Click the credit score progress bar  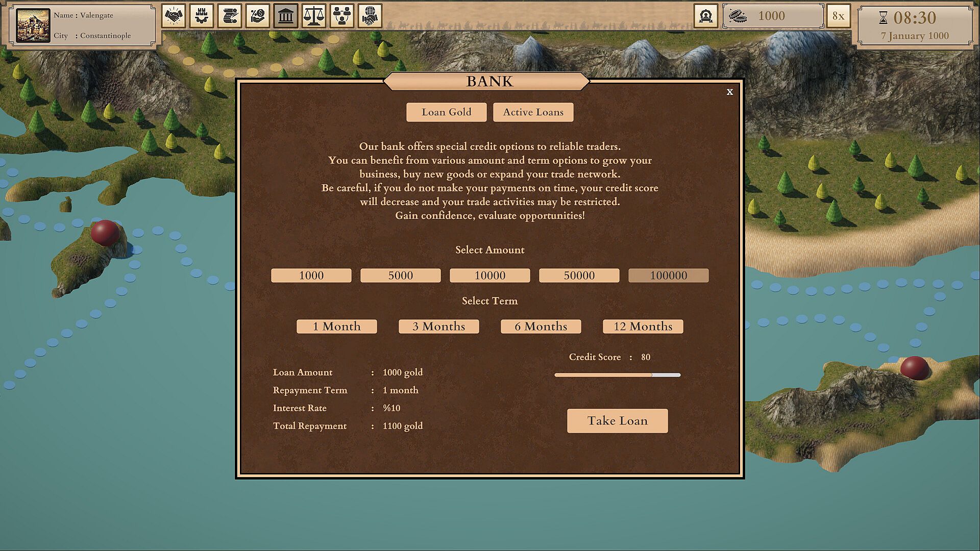pyautogui.click(x=617, y=375)
